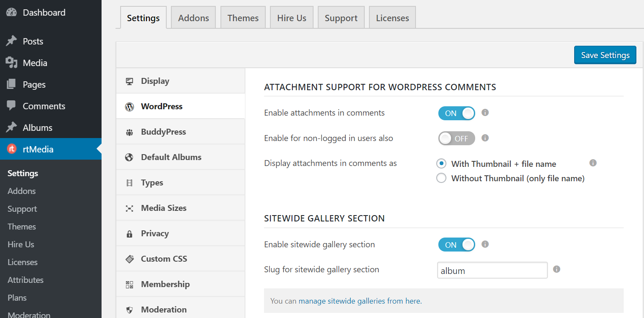
Task: Select Without Thumbnail display option
Action: pos(441,178)
